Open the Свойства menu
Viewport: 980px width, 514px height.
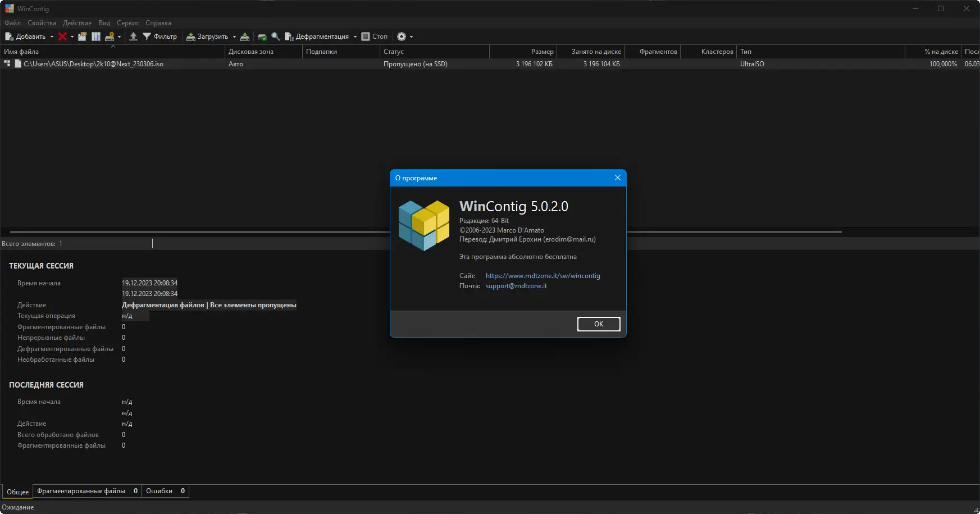pyautogui.click(x=42, y=23)
